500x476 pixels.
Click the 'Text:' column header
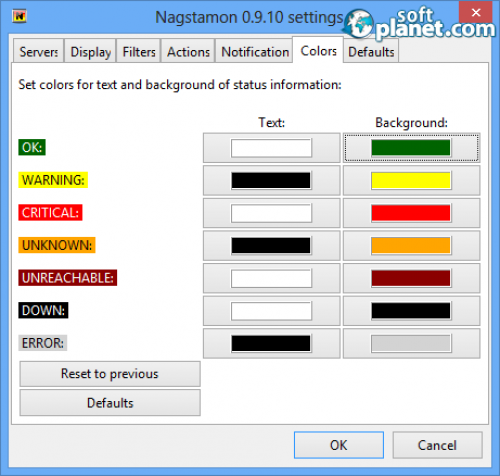tap(272, 122)
